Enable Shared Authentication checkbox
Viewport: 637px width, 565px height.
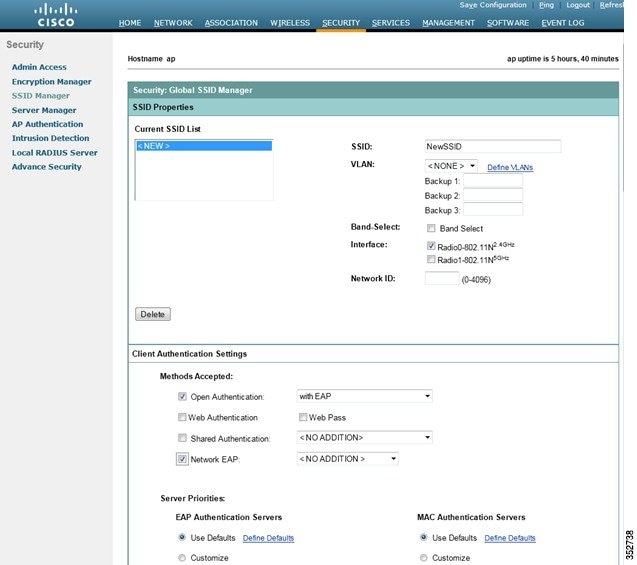182,438
